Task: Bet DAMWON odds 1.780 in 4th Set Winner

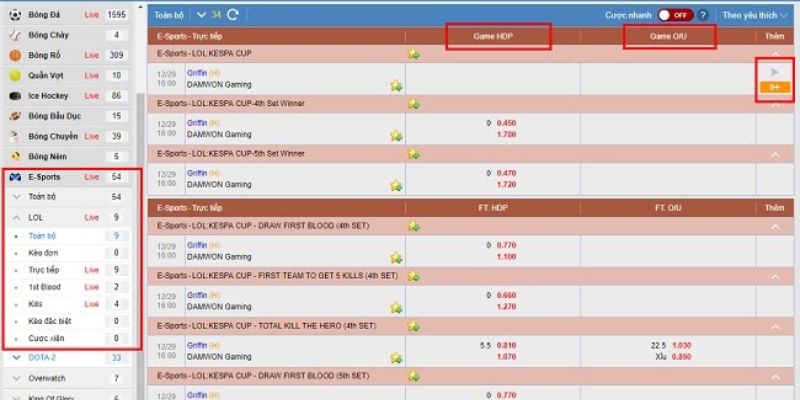Action: (506, 134)
